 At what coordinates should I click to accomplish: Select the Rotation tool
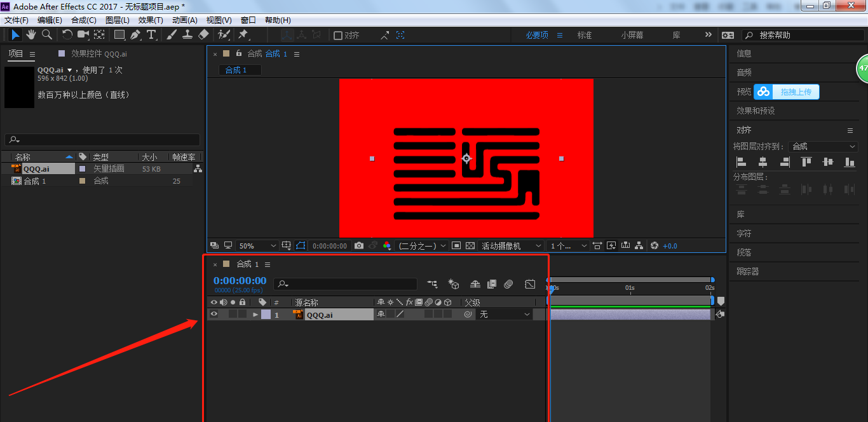[x=67, y=35]
